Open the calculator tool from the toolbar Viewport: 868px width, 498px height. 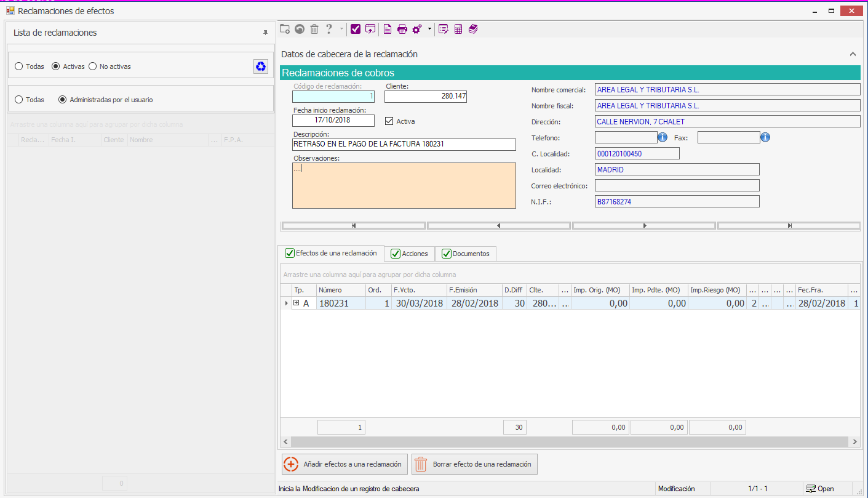coord(458,29)
